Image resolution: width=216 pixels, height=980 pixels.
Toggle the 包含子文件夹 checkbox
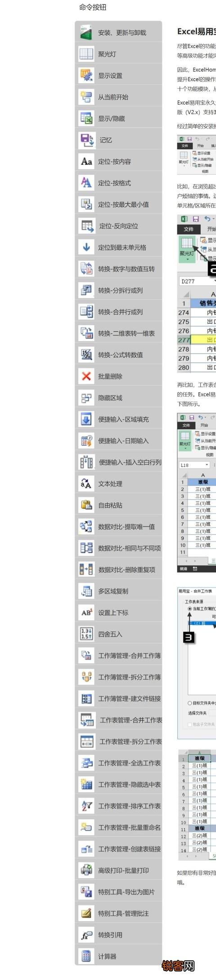(x=189, y=724)
